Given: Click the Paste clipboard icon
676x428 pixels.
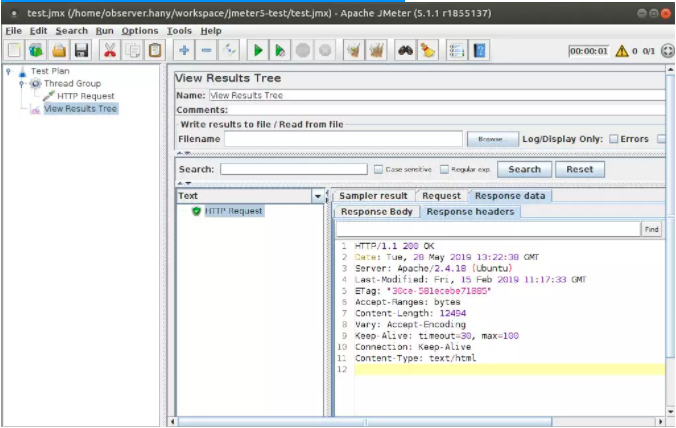Looking at the screenshot, I should 155,50.
